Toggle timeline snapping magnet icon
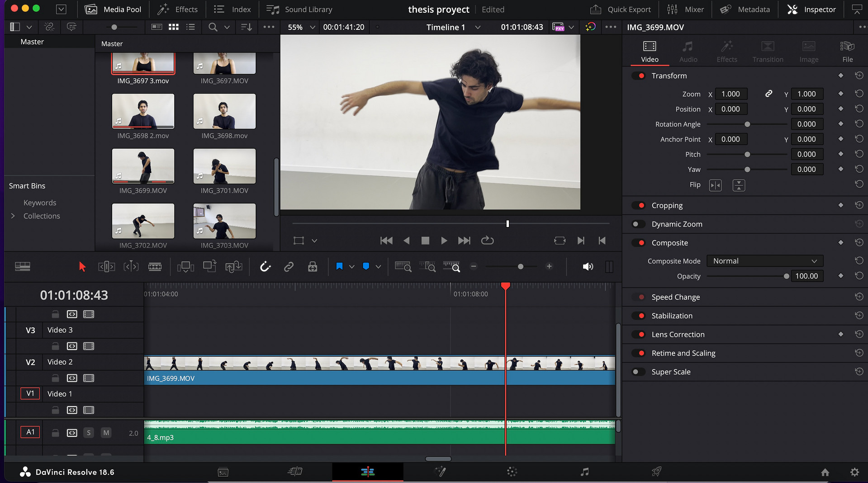The height and width of the screenshot is (483, 868). (265, 267)
